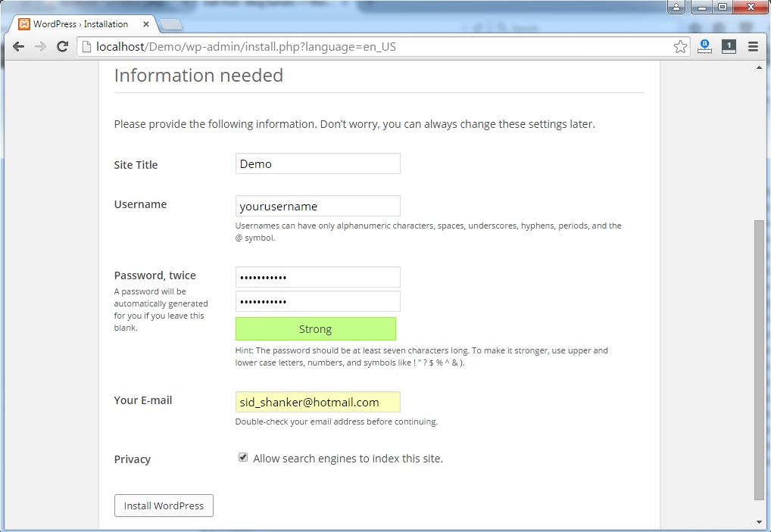The image size is (771, 532).
Task: Click the Strong password strength indicator
Action: [316, 328]
